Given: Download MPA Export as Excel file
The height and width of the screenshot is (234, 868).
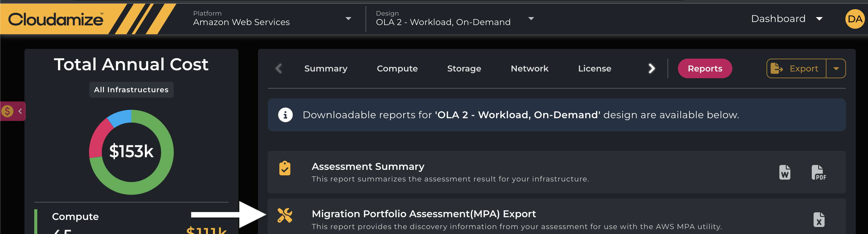Looking at the screenshot, I should [819, 220].
